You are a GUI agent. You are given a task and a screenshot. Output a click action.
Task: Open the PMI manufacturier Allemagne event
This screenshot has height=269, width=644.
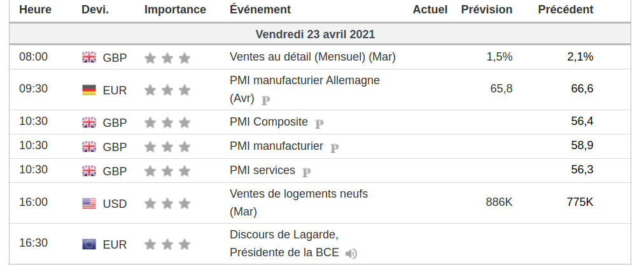pos(304,81)
